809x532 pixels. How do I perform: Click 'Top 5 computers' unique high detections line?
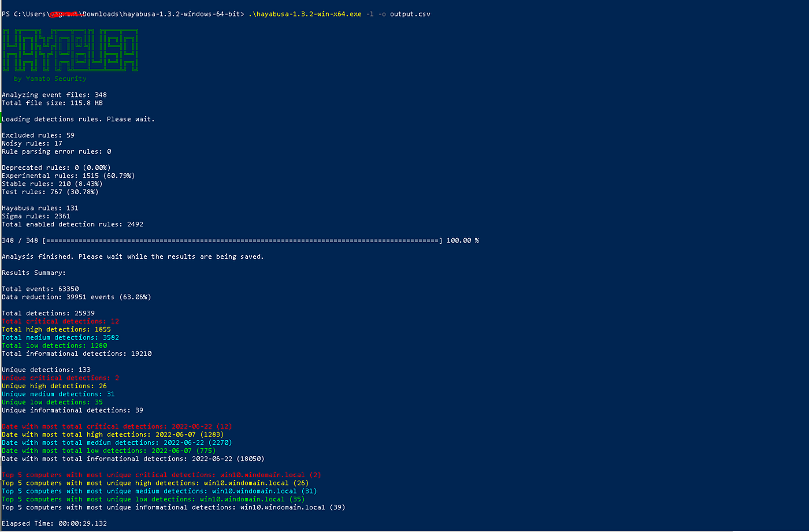coord(155,483)
